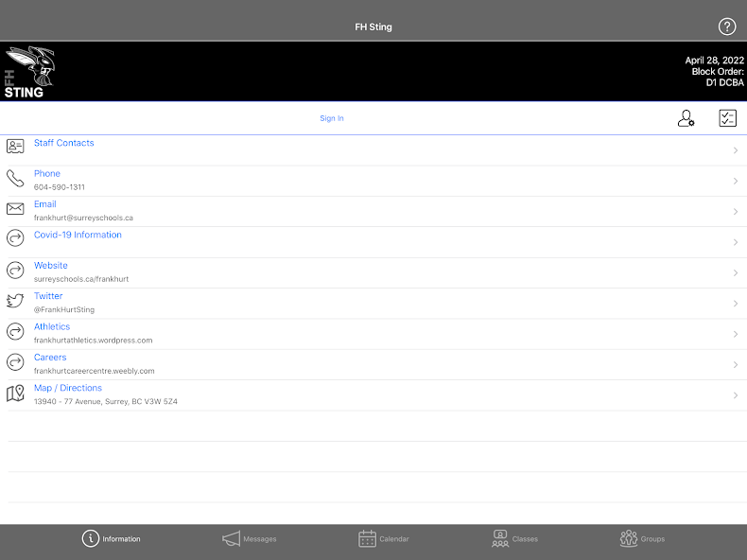Click the Twitter bird icon
Viewport: 747px width, 560px height.
[x=15, y=301]
